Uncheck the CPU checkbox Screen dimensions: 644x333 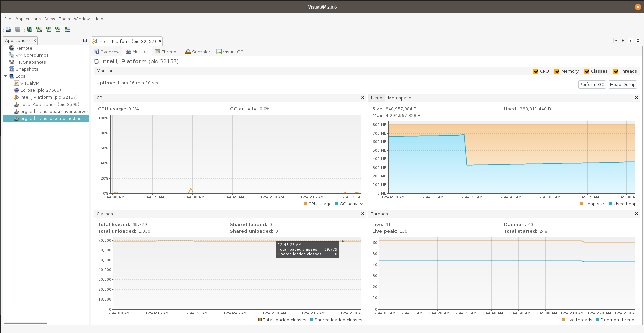(x=535, y=71)
